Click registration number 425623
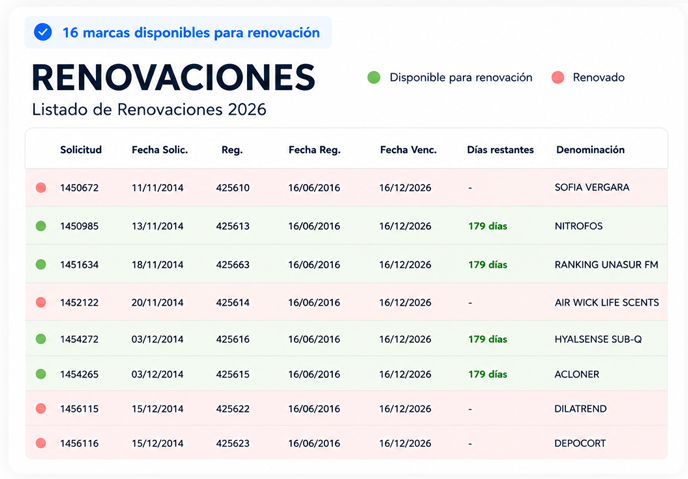 pyautogui.click(x=233, y=443)
